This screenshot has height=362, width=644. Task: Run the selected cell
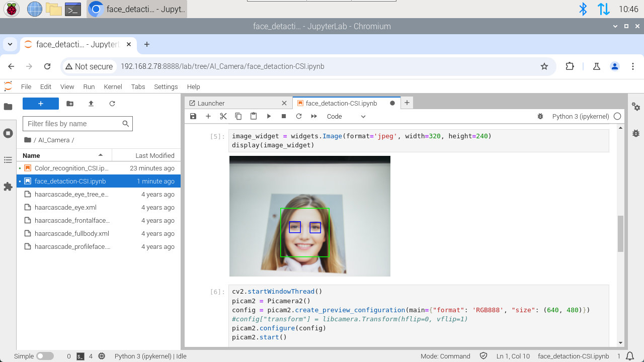[269, 116]
